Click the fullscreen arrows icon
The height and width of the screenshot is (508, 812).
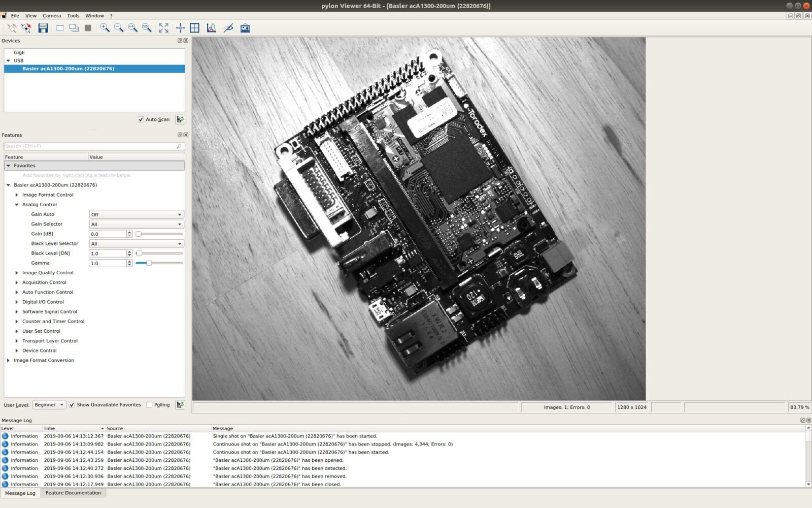pyautogui.click(x=163, y=28)
